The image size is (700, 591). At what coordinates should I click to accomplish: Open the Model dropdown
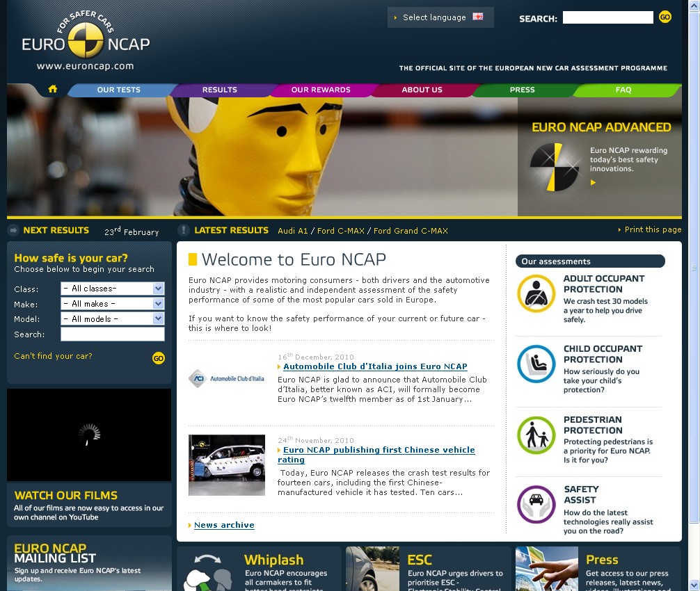click(113, 319)
